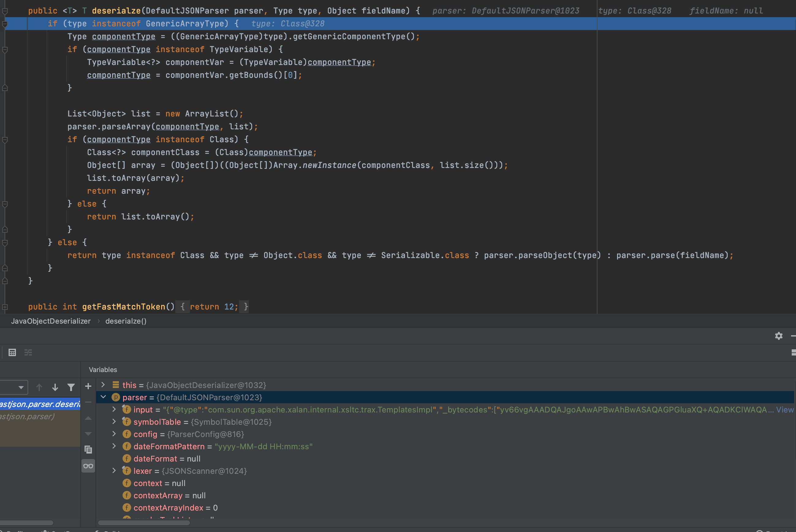This screenshot has height=532, width=796.
Task: Select the 'contextArrayIndex = 0' variable row
Action: (x=445, y=507)
